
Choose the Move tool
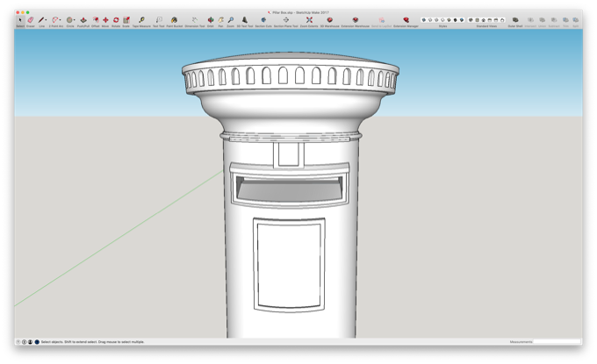pos(105,20)
